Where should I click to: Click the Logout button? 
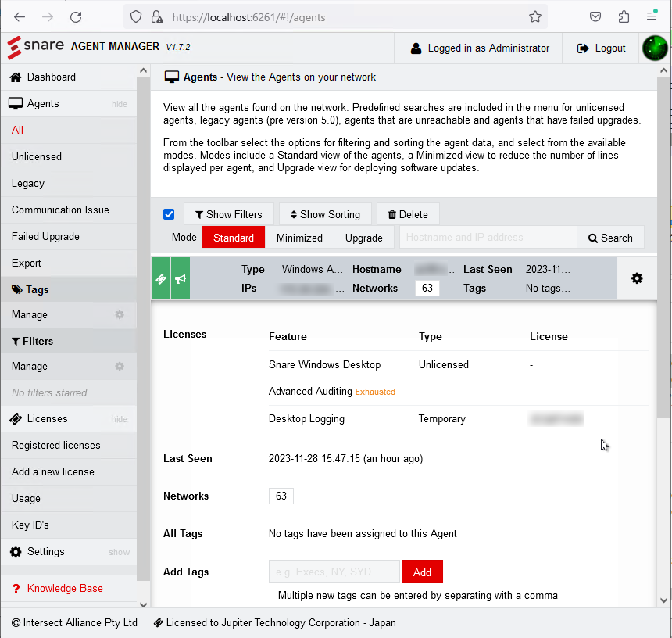[602, 48]
